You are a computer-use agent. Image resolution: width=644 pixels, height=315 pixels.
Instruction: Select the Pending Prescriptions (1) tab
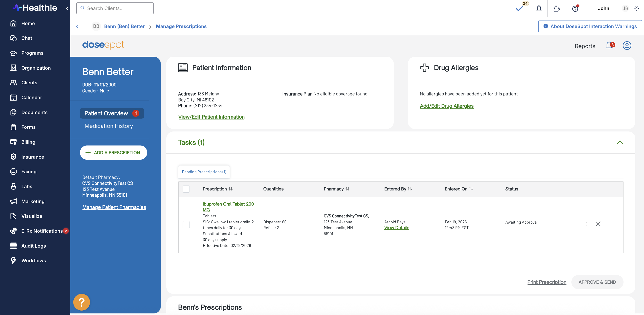click(204, 172)
